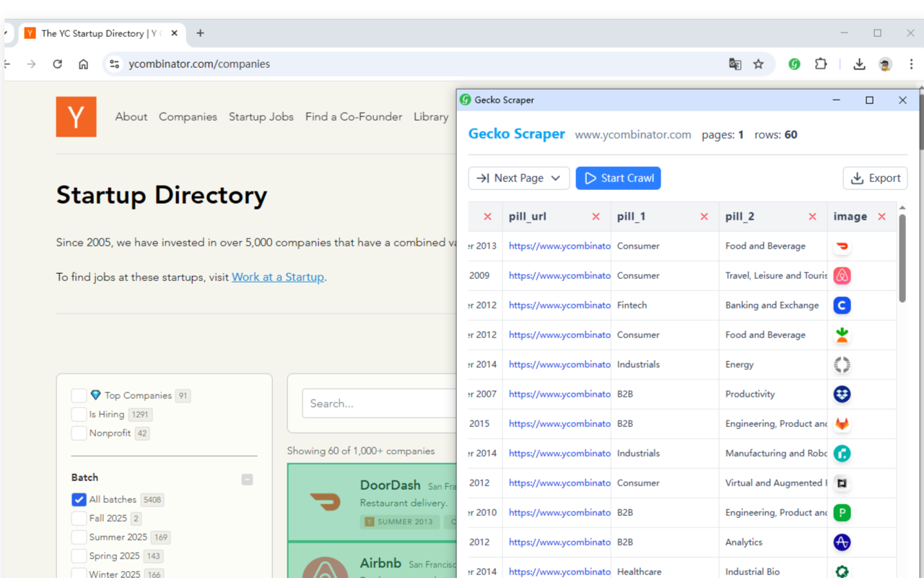Screen dimensions: 924x578
Task: Remove the pill_url column with its X
Action: click(596, 217)
